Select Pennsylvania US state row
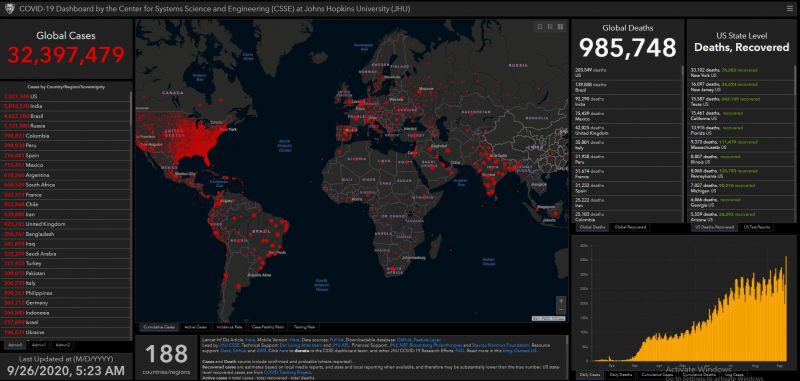 740,173
